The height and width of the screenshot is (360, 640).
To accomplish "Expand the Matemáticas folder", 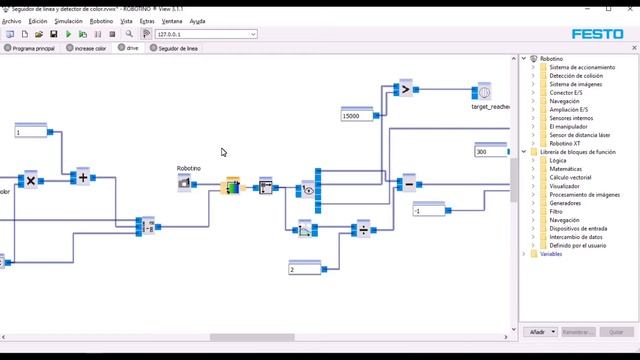I will [533, 169].
